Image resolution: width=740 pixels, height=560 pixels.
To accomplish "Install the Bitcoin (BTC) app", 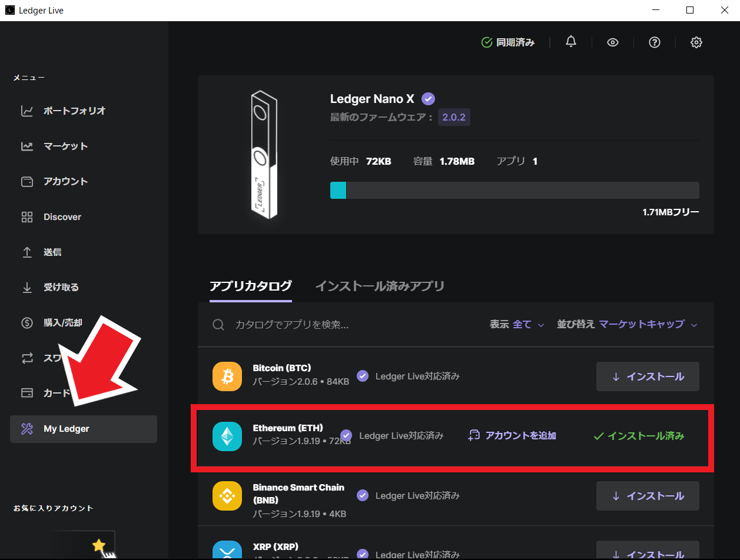I will 648,376.
